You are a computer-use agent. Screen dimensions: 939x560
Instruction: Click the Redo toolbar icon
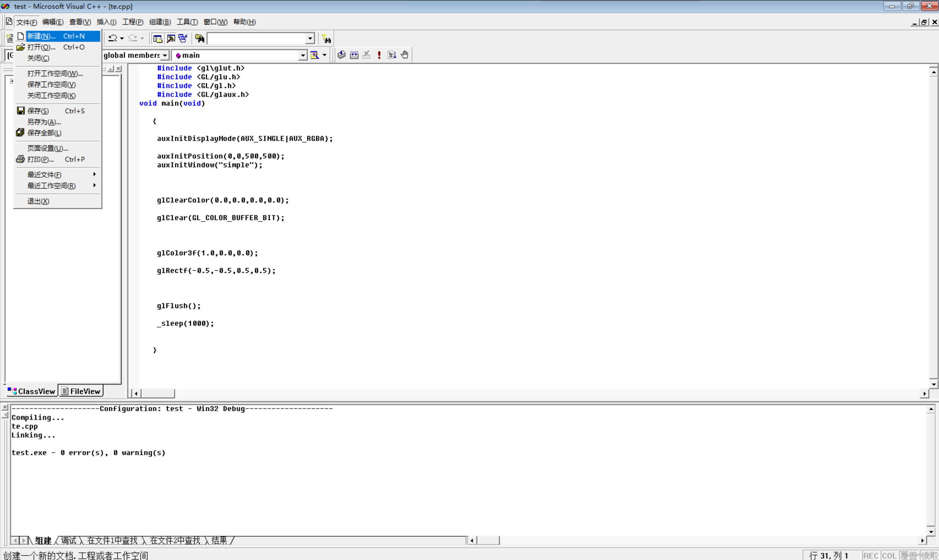pos(132,38)
